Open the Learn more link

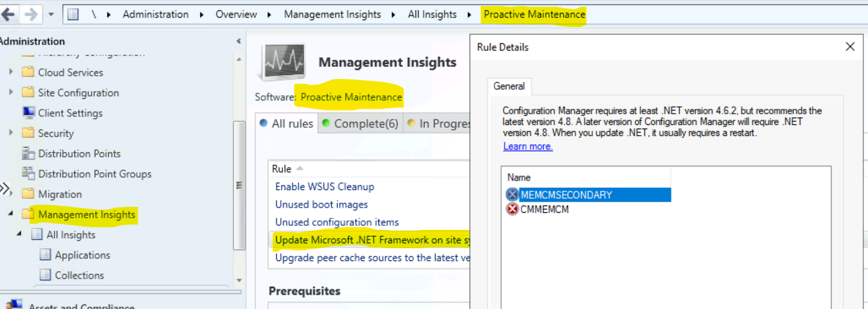coord(528,147)
